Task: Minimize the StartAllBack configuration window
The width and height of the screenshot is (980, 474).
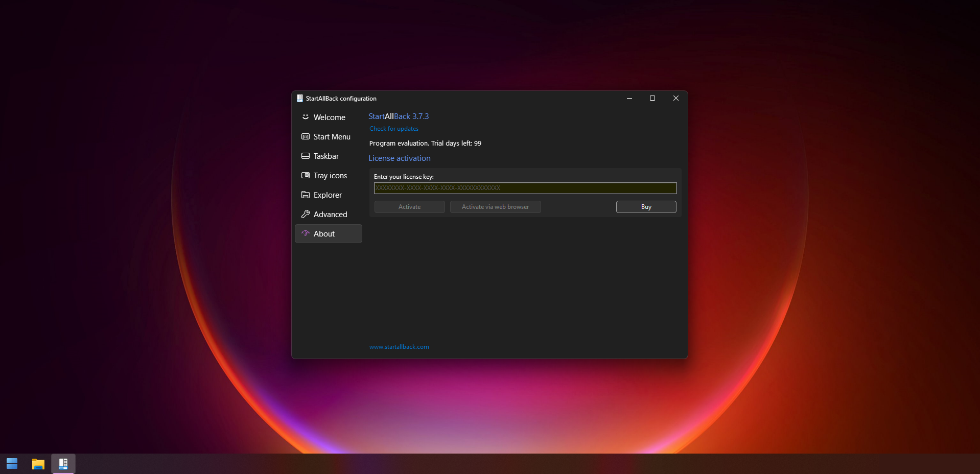Action: click(x=629, y=98)
